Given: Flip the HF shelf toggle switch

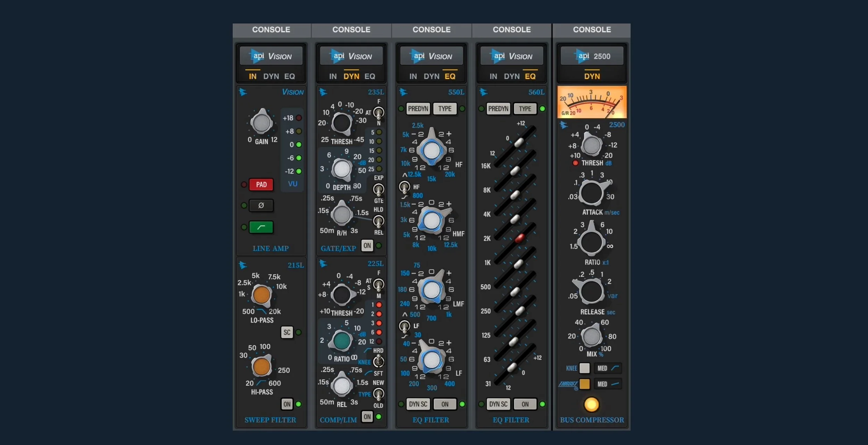Looking at the screenshot, I should point(404,187).
